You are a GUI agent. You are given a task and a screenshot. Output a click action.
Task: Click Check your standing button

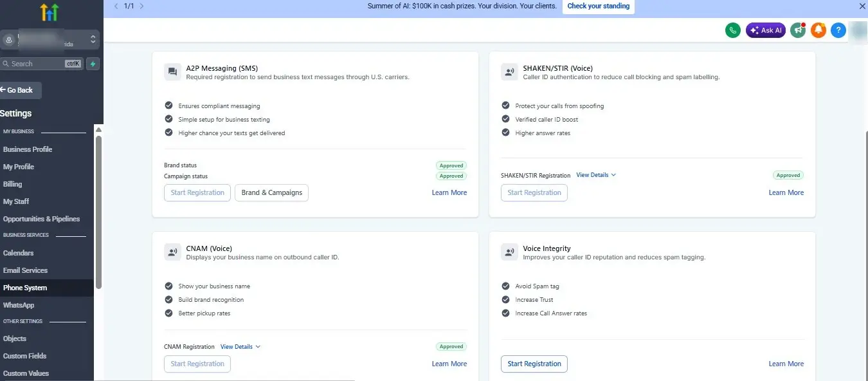click(x=599, y=6)
